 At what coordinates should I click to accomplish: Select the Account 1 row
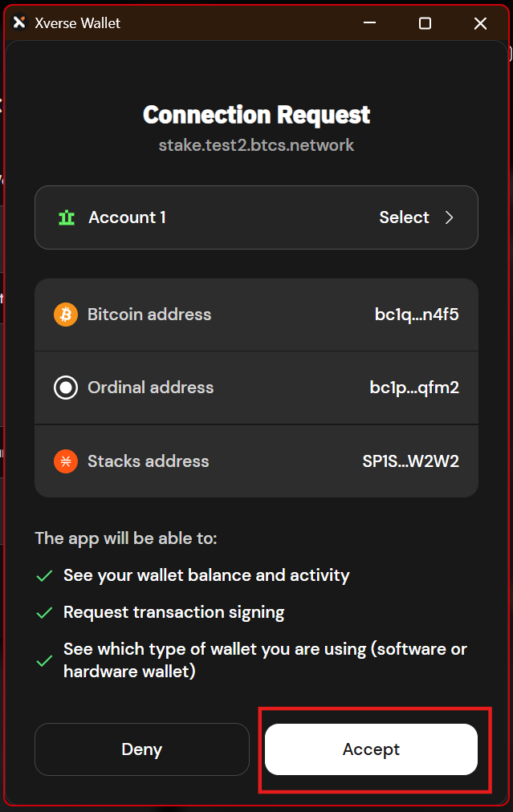point(256,217)
